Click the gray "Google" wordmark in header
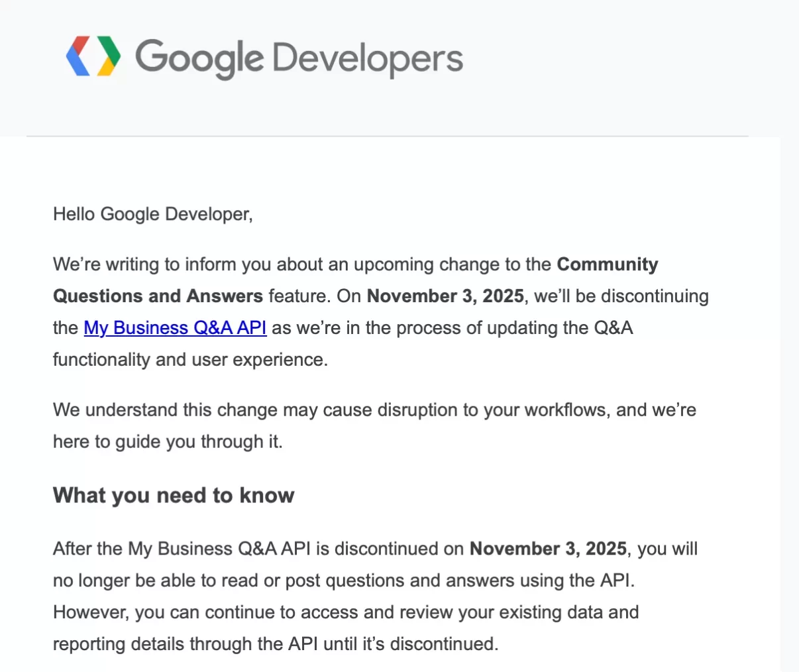Screen dimensions: 799x672 pos(199,59)
